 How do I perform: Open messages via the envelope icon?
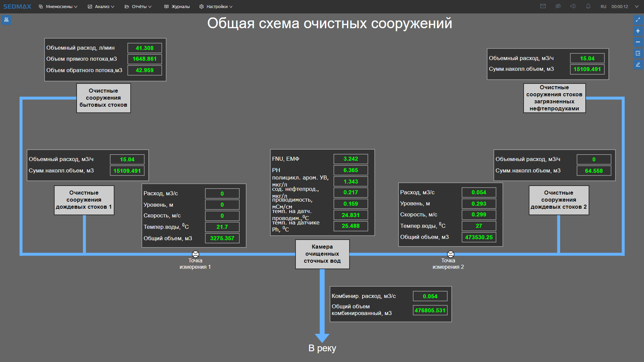(543, 6)
